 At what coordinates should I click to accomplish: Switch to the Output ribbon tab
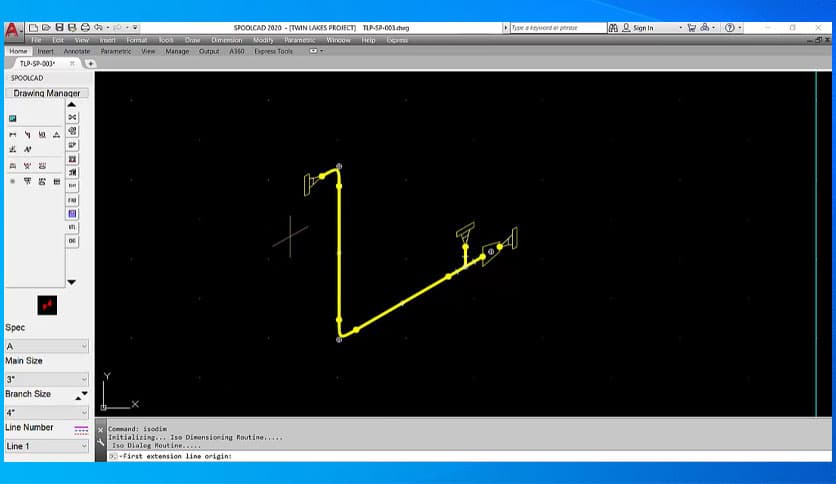pyautogui.click(x=209, y=51)
